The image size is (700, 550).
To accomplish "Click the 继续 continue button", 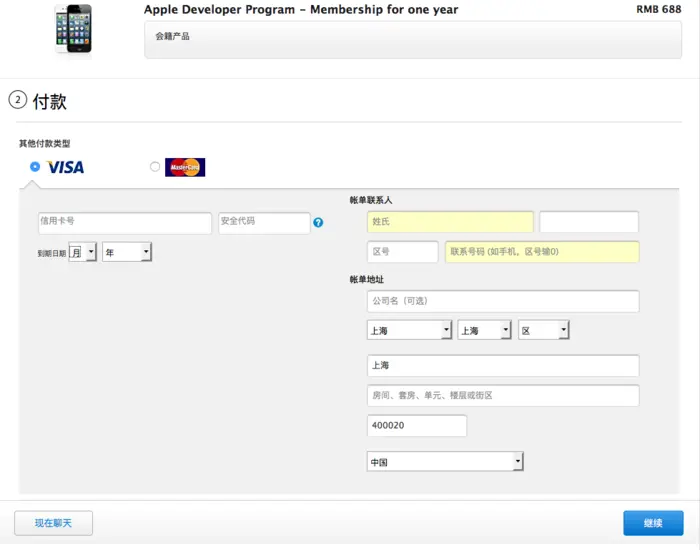I will (653, 523).
